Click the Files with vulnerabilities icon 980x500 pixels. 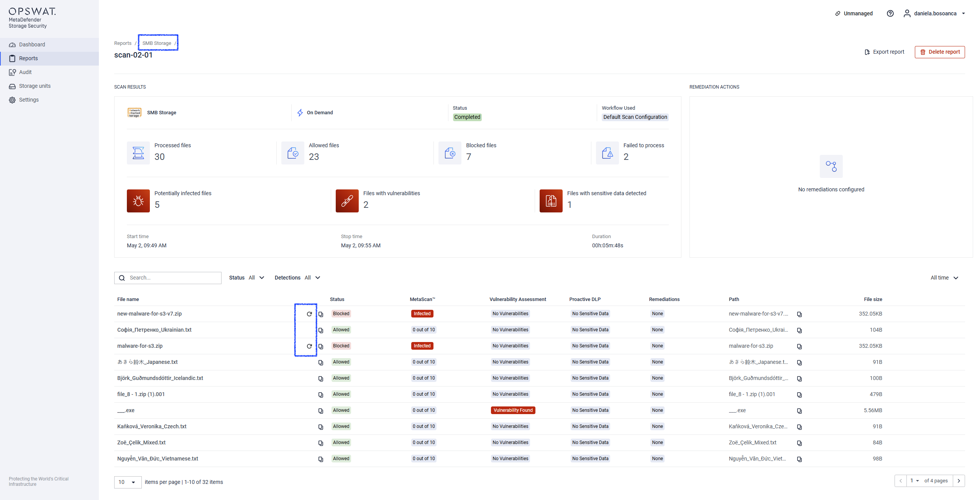pyautogui.click(x=347, y=201)
